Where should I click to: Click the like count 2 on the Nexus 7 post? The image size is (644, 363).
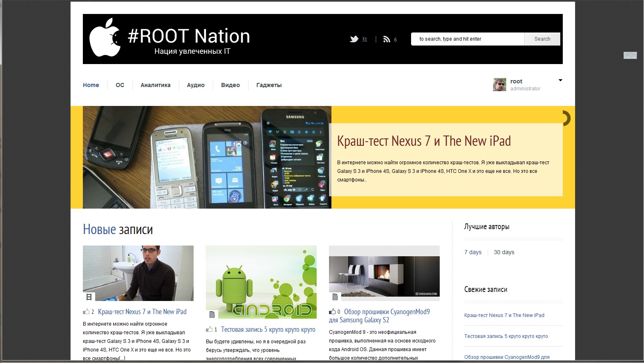coord(93,312)
